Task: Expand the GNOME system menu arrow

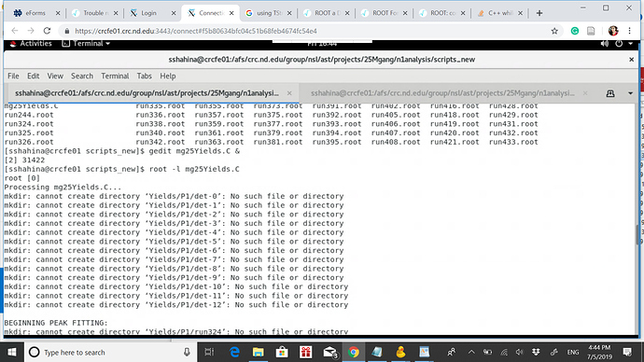Action: point(630,44)
